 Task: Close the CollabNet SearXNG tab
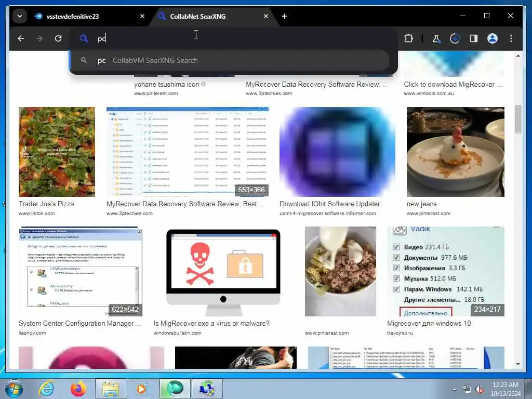(x=266, y=16)
